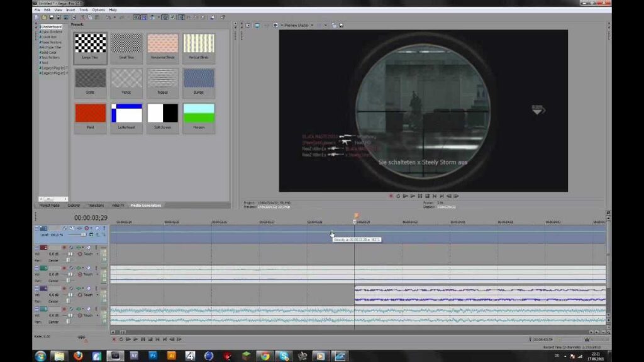Image resolution: width=644 pixels, height=362 pixels.
Task: Adjust the video track Level slider handle
Action: tap(84, 235)
